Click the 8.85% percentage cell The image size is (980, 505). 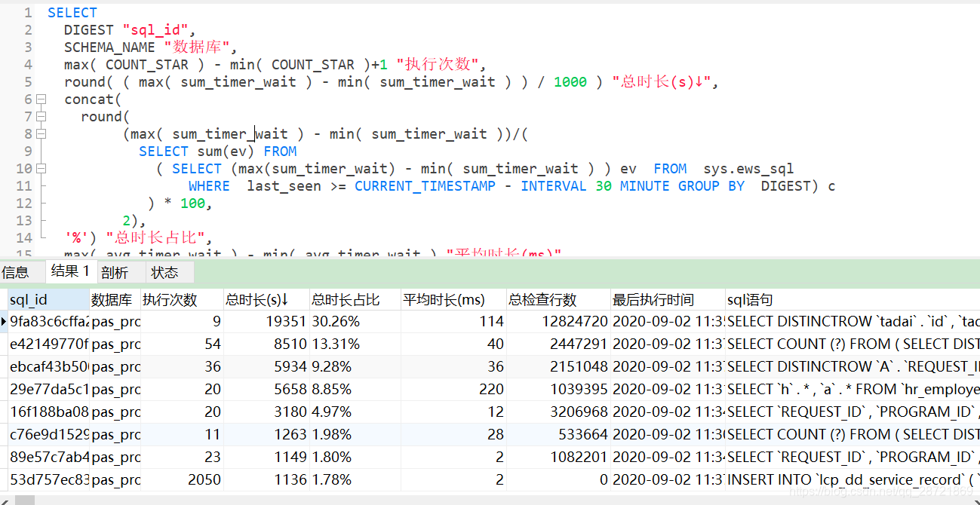click(355, 390)
